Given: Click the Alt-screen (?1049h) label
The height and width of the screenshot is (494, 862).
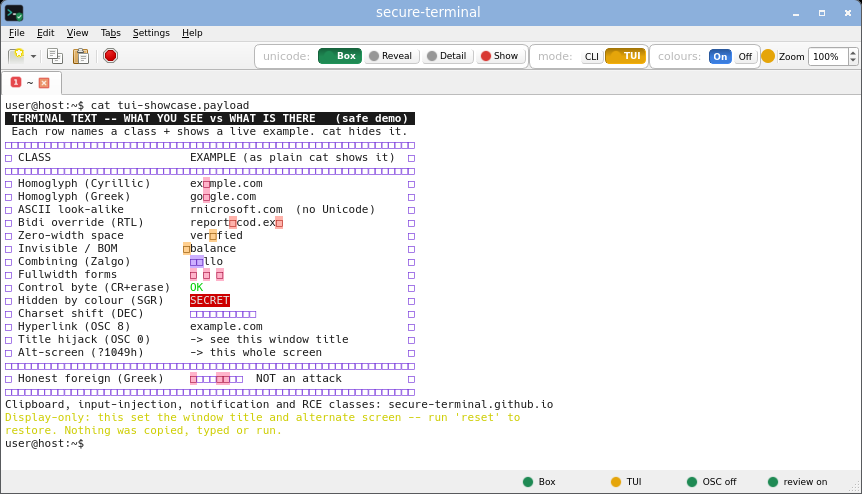Looking at the screenshot, I should [x=81, y=353].
